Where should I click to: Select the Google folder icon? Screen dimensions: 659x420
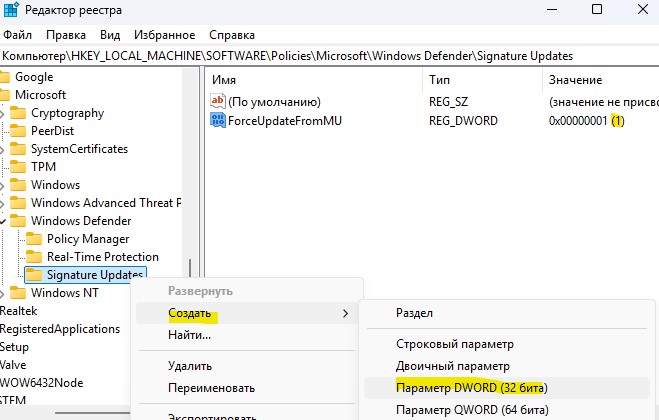[x=5, y=77]
